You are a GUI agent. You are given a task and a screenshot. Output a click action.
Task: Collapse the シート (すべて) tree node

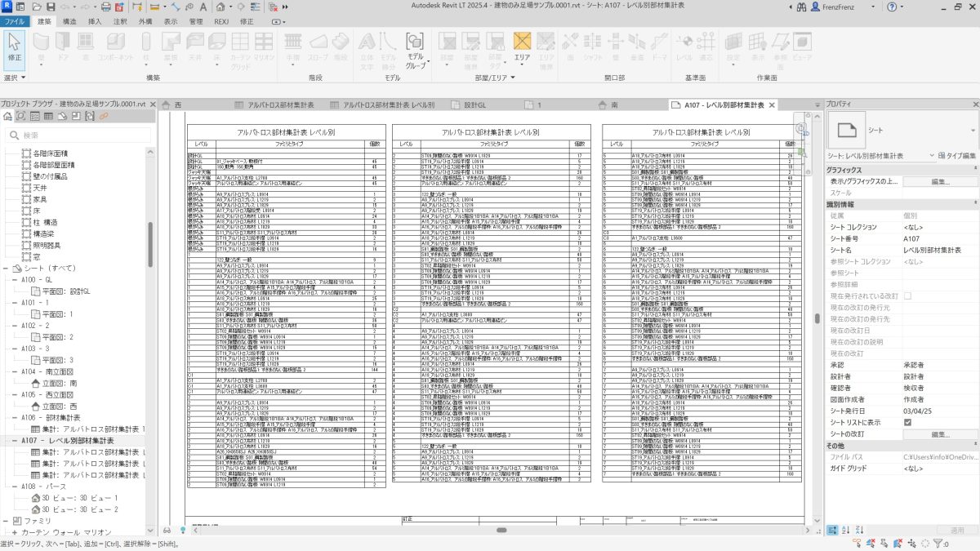[7, 268]
